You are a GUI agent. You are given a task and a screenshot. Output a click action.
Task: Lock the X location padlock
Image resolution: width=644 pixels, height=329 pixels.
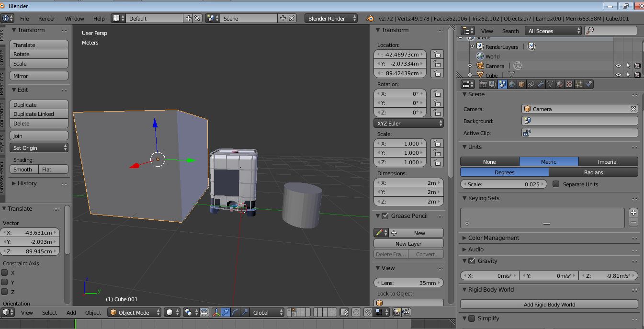pos(437,54)
